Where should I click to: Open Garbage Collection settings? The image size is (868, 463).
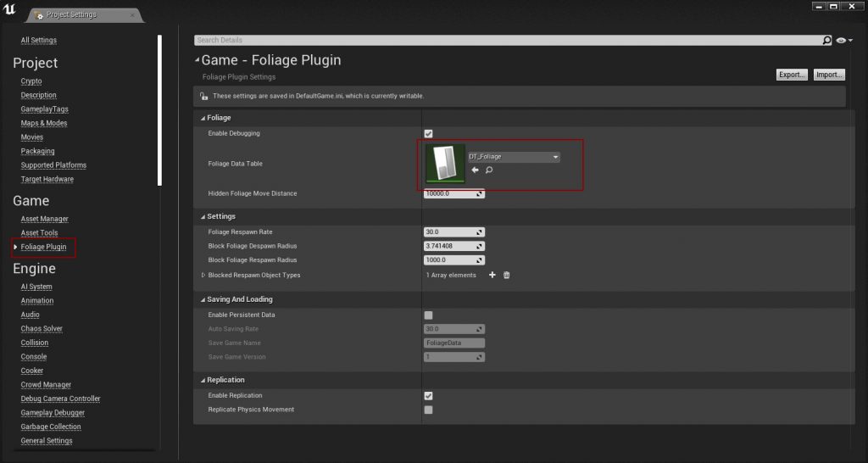(x=51, y=427)
